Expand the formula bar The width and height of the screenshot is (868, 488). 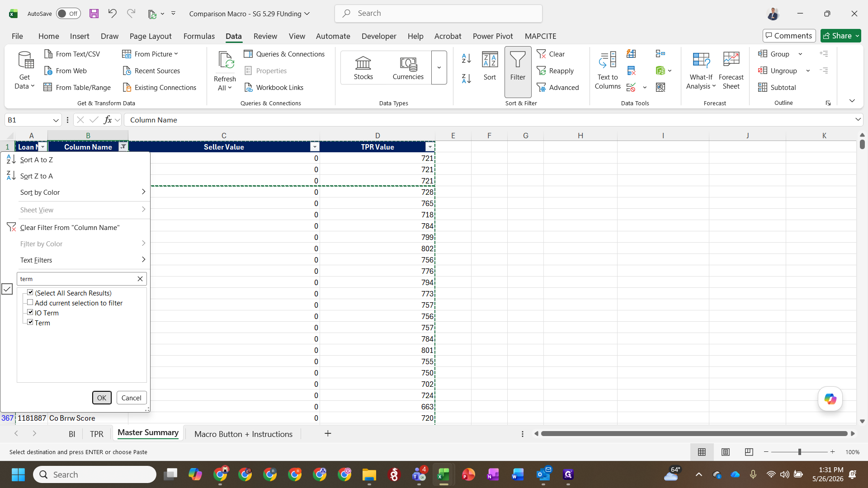[x=858, y=120]
